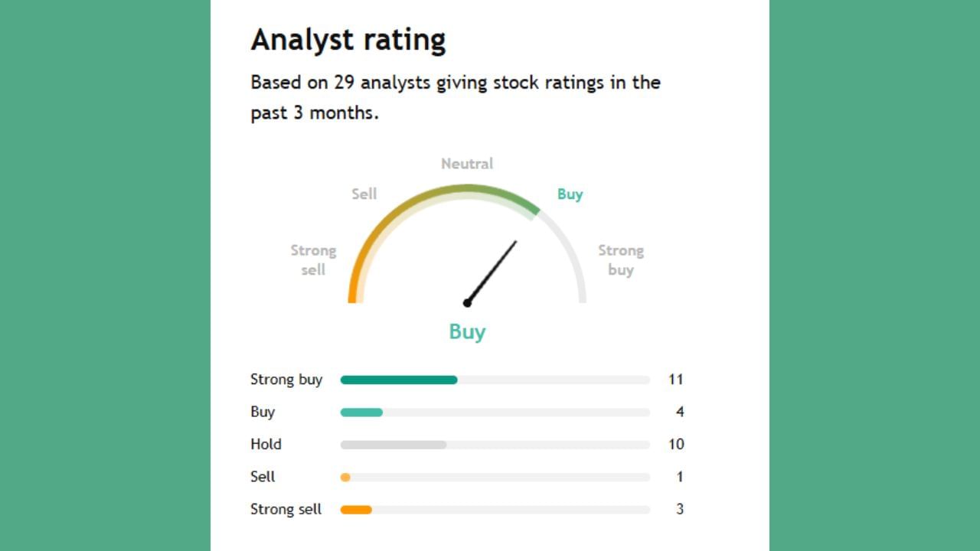Click the green Buy label beside the gauge arc

click(570, 194)
